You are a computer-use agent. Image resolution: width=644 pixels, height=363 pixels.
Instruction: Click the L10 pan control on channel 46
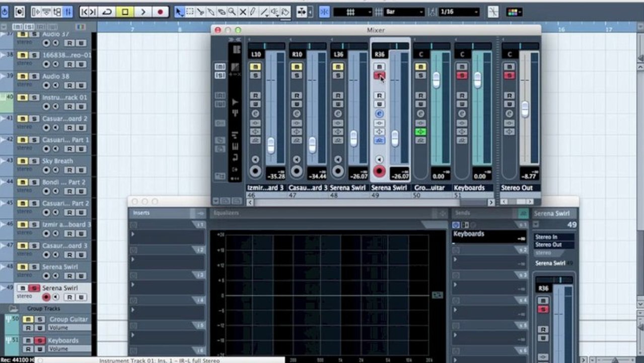point(256,54)
